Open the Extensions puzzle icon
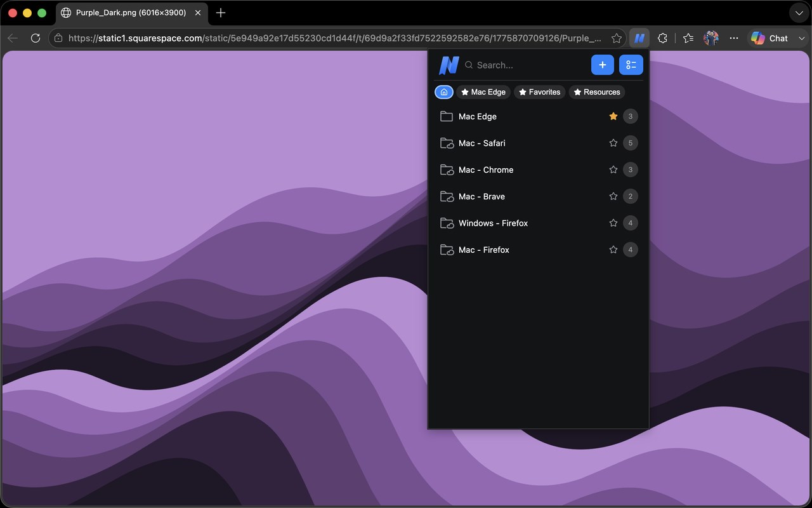Screen dimensions: 812x508 point(662,38)
